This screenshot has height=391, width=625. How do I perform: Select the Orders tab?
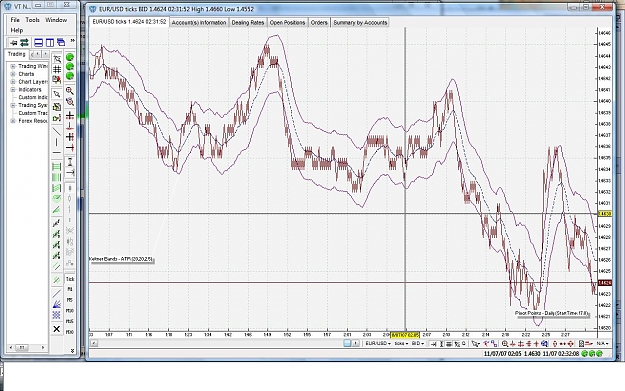click(319, 23)
